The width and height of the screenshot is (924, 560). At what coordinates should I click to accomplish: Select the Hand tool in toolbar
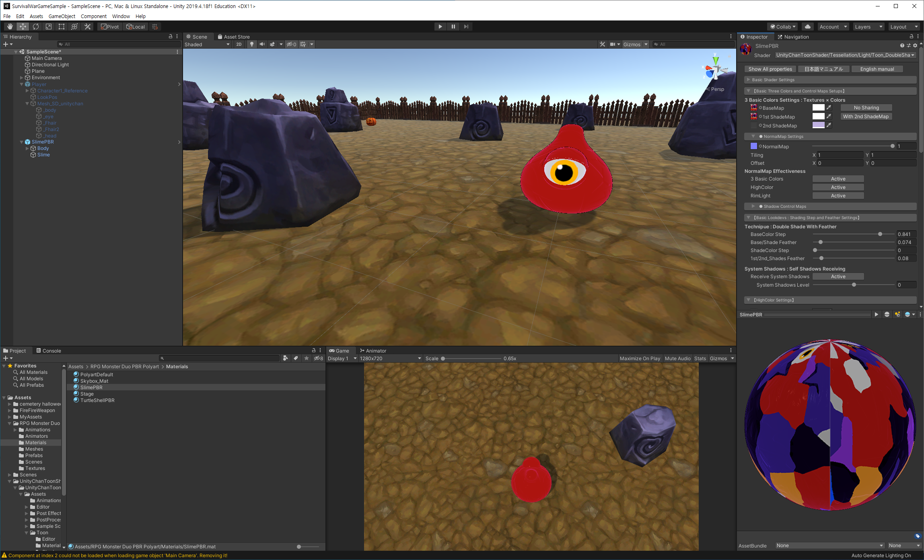pyautogui.click(x=10, y=27)
